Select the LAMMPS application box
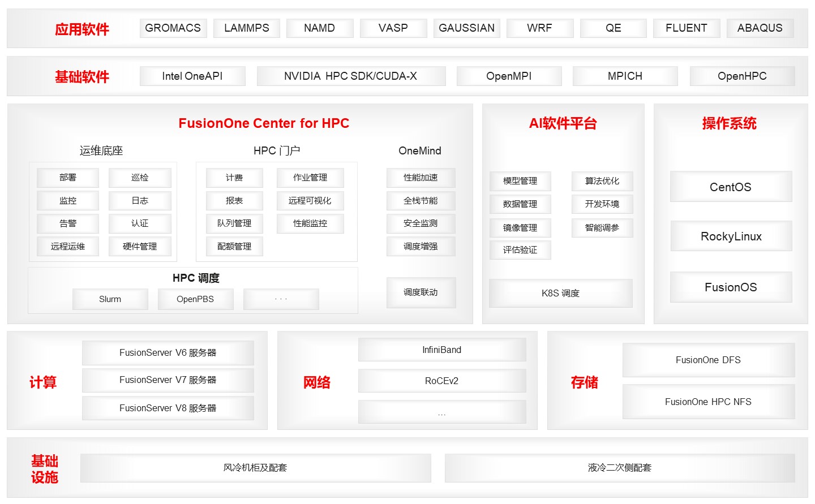The width and height of the screenshot is (815, 504). coord(247,28)
